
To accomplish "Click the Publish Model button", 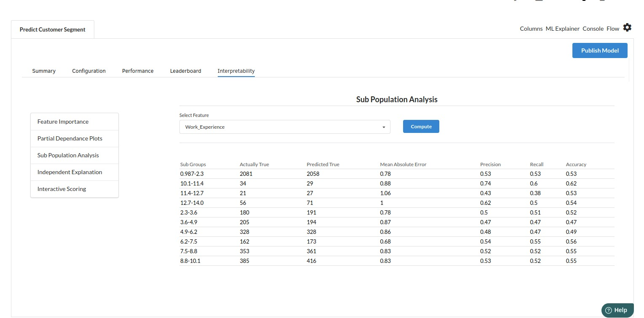I will tap(599, 50).
